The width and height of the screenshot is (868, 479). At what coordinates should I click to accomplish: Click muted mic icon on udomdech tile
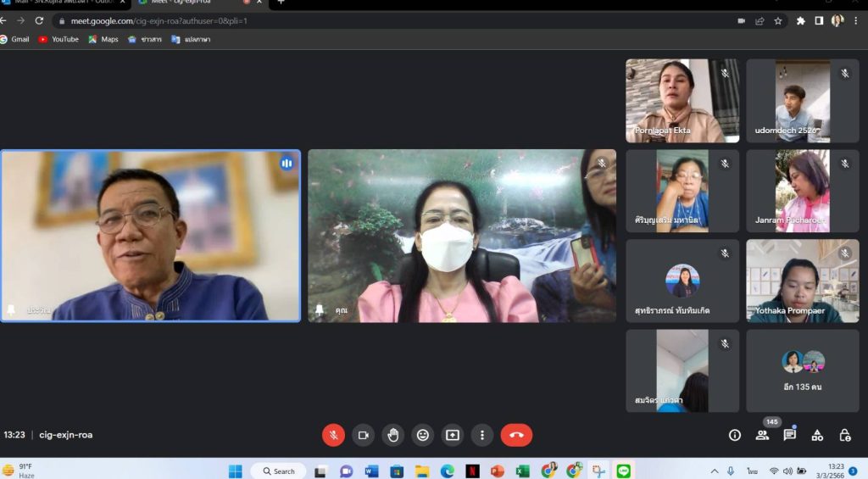click(x=845, y=73)
